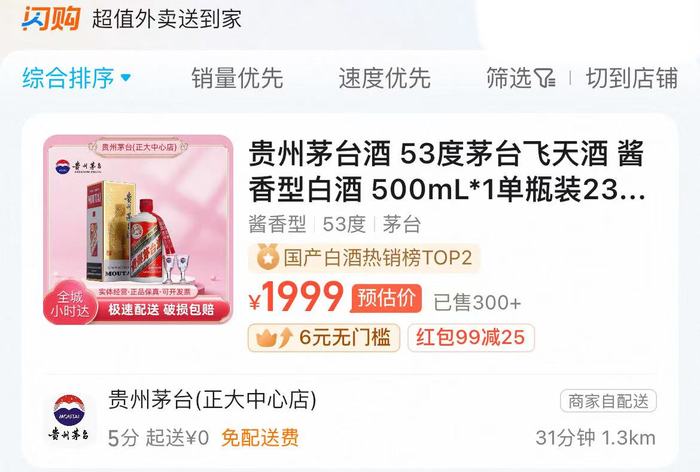Open the 筛选 filter funnel icon
The height and width of the screenshot is (472, 700).
pyautogui.click(x=545, y=78)
